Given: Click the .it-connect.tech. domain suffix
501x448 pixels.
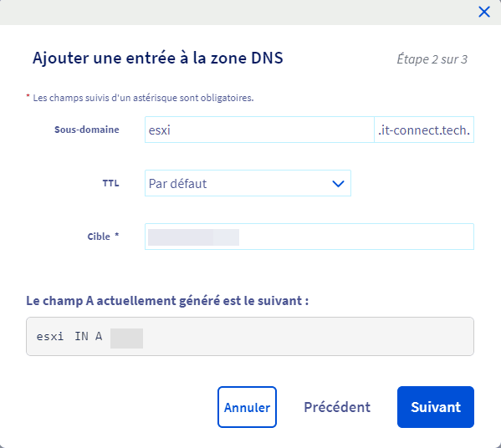Looking at the screenshot, I should (424, 130).
